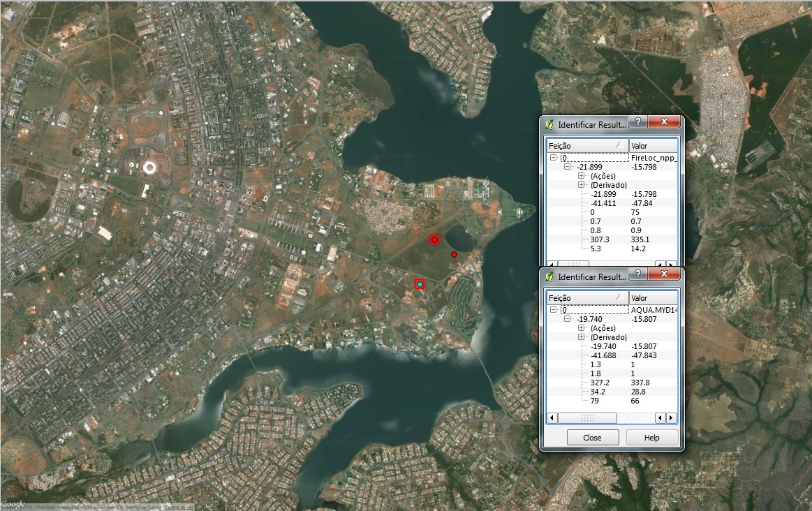The width and height of the screenshot is (812, 511).
Task: Select the 307.3 attribute row in the FireLoc results
Action: [x=600, y=239]
